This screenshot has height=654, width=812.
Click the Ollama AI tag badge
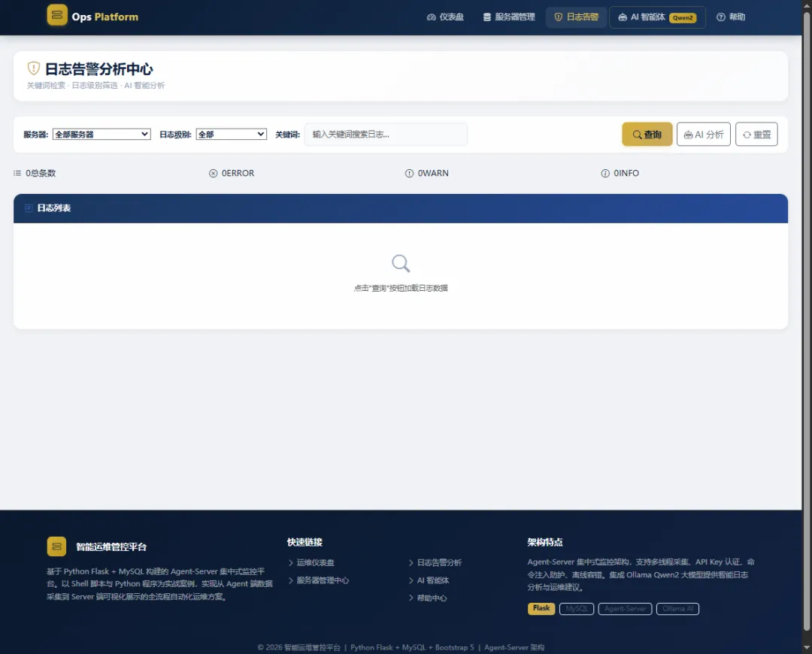677,608
